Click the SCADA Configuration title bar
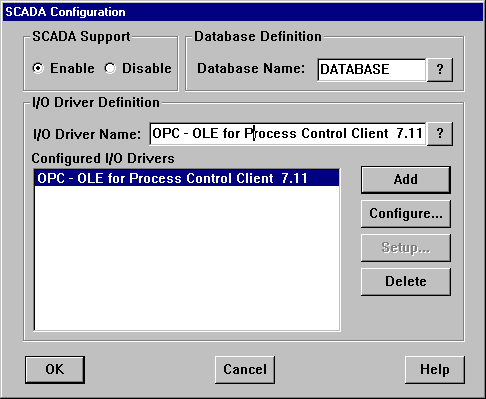The image size is (486, 399). coord(243,12)
